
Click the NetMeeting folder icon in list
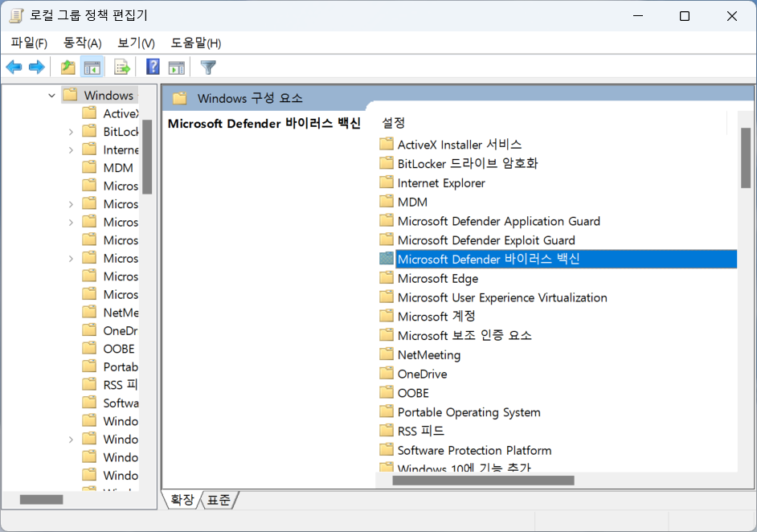click(387, 354)
